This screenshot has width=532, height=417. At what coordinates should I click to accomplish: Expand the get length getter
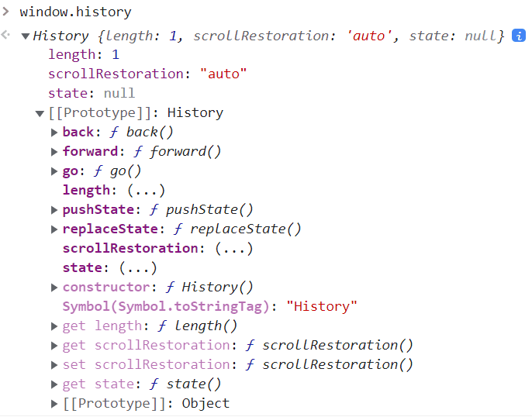[x=54, y=326]
